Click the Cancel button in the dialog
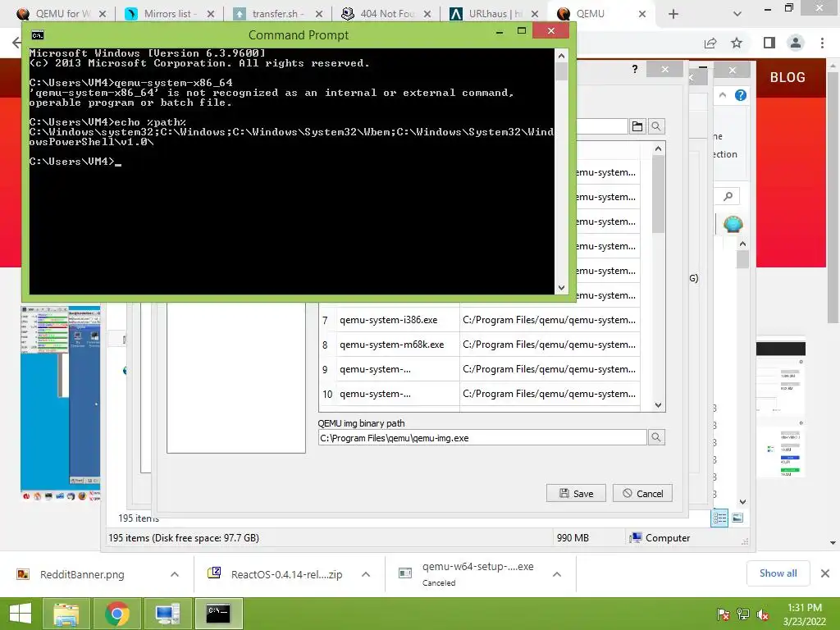Screen dimensions: 840x630 coord(642,493)
